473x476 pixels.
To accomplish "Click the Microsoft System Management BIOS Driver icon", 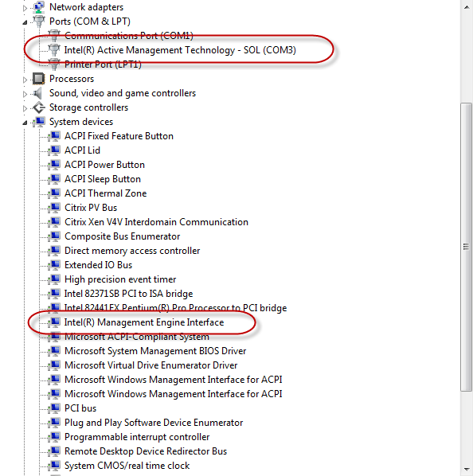I will point(54,350).
